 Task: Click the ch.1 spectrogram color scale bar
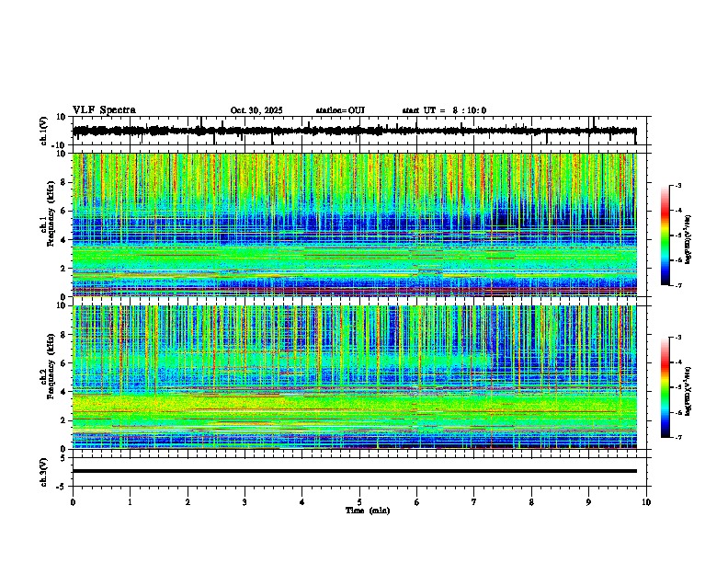(x=665, y=236)
